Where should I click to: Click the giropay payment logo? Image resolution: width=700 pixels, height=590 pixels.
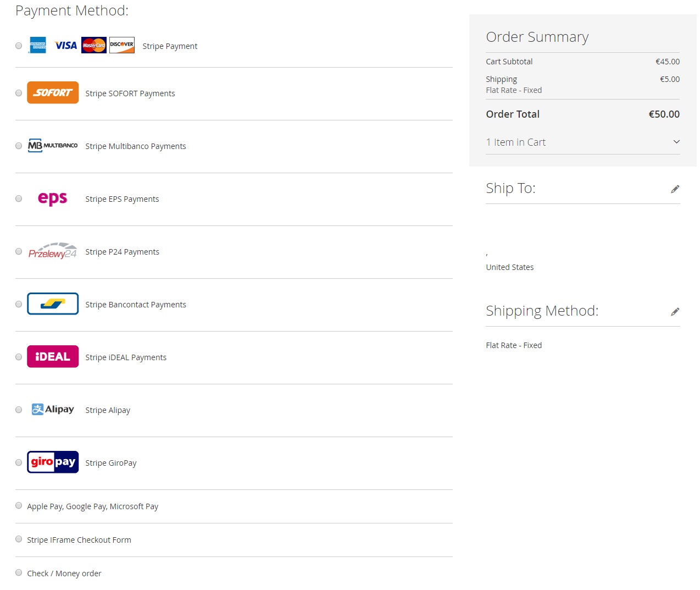(x=53, y=462)
